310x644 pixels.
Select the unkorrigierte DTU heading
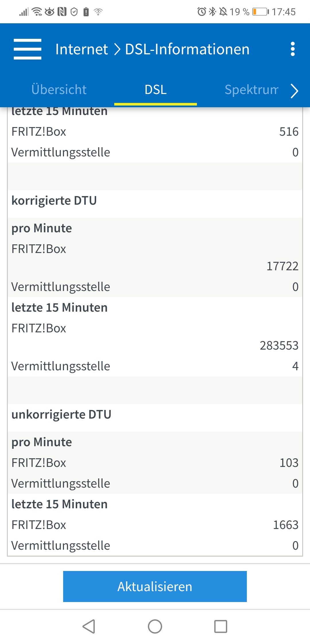[61, 415]
